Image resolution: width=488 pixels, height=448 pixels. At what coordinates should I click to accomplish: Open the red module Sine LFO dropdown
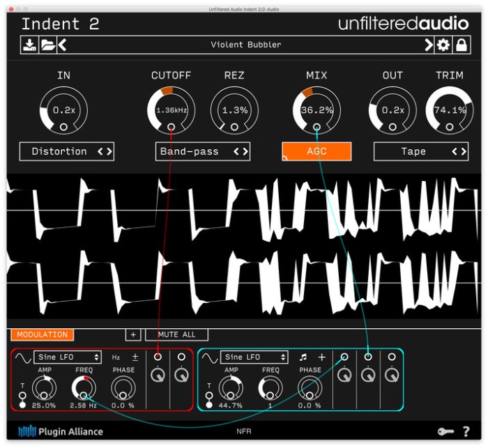click(68, 357)
